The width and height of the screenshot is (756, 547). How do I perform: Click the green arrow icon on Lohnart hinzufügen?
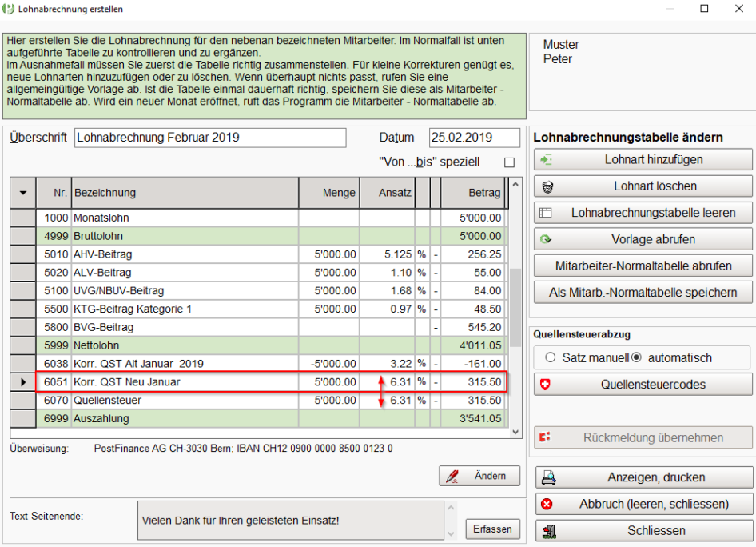(547, 160)
